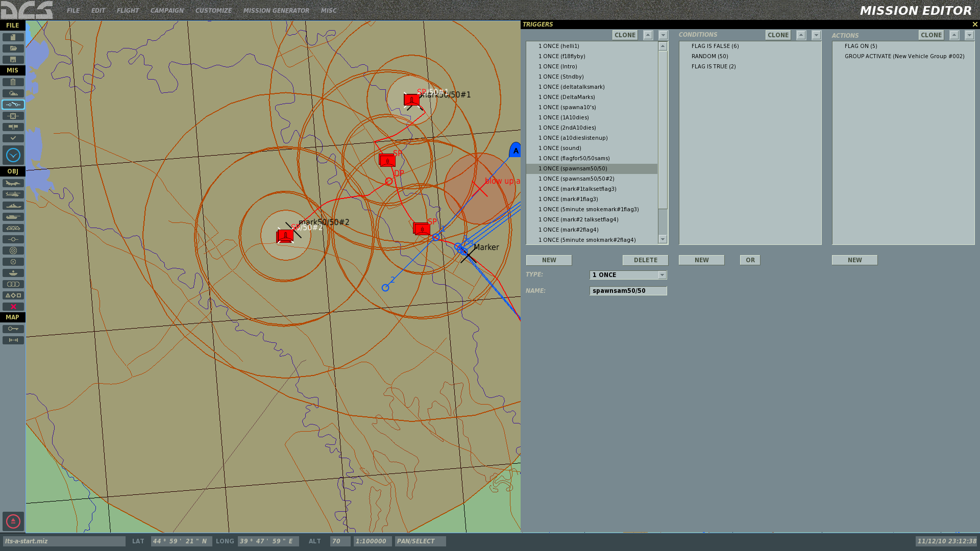This screenshot has width=980, height=551.
Task: Select trigger '1 ONCE (DeltaMarks)'
Action: click(592, 97)
